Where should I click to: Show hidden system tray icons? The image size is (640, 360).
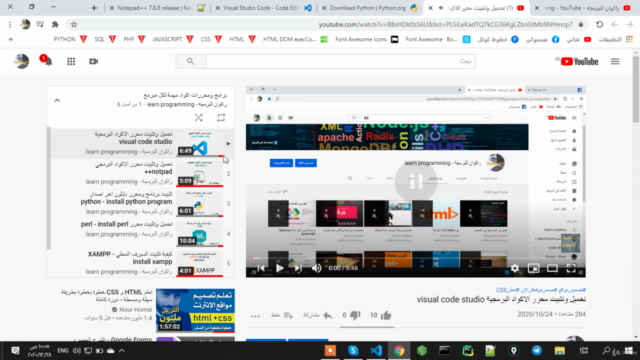point(122,351)
